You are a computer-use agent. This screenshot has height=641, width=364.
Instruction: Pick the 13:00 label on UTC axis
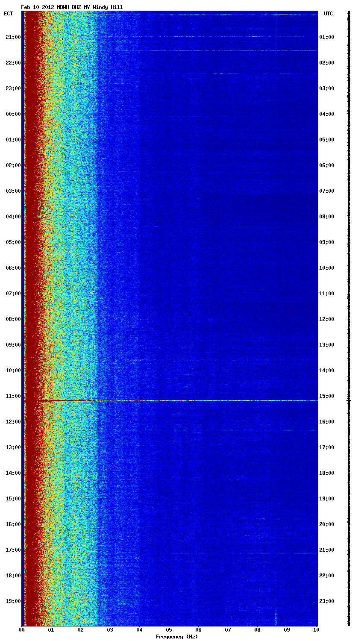(327, 345)
